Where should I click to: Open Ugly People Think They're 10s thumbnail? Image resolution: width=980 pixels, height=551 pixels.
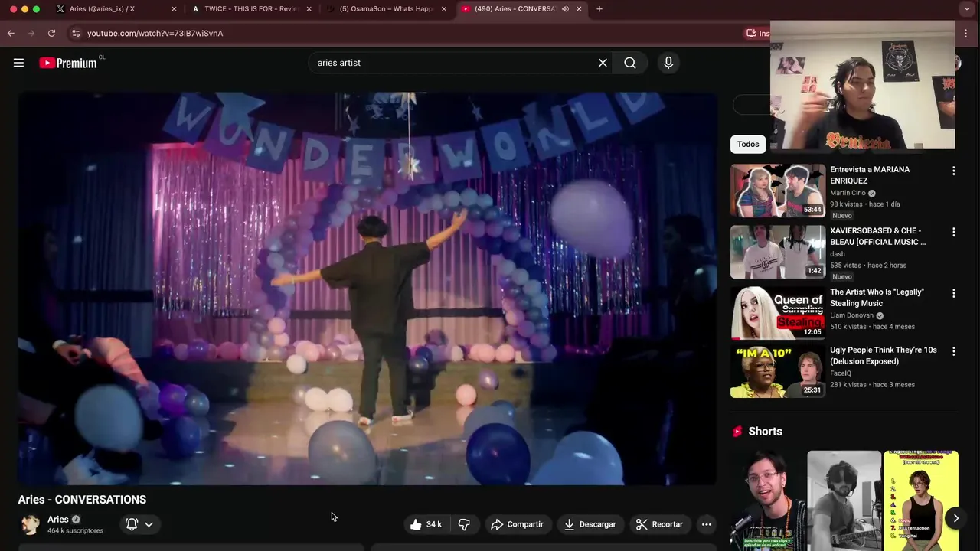[x=778, y=371]
